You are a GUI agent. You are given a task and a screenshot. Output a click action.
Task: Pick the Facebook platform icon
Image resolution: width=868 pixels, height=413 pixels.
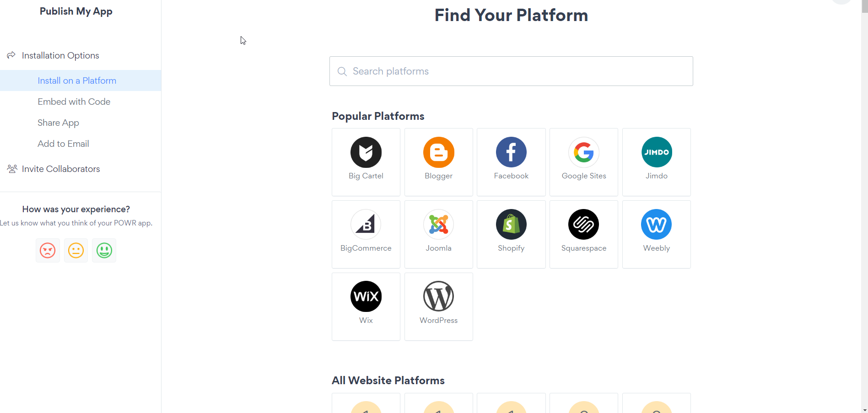click(511, 152)
